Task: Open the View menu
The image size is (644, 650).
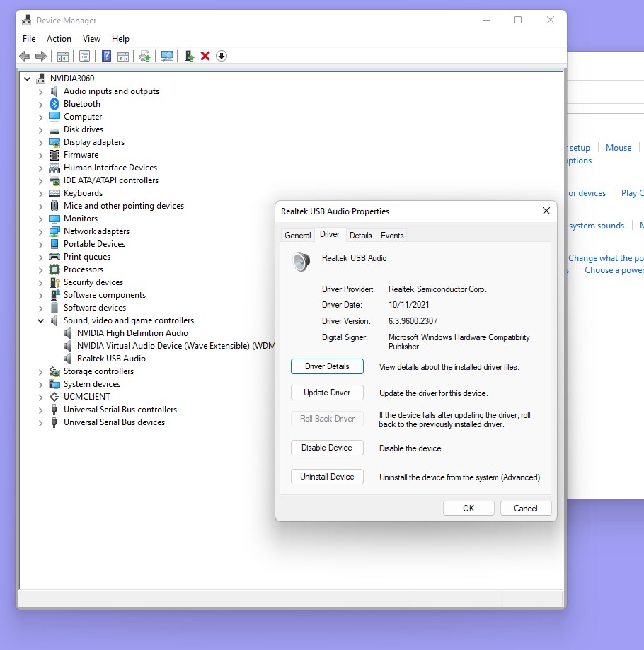Action: [x=91, y=39]
